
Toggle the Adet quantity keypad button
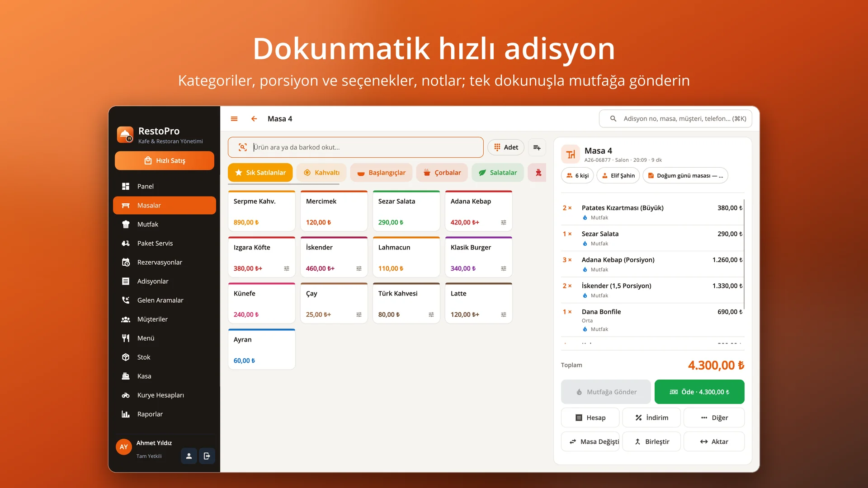click(506, 147)
